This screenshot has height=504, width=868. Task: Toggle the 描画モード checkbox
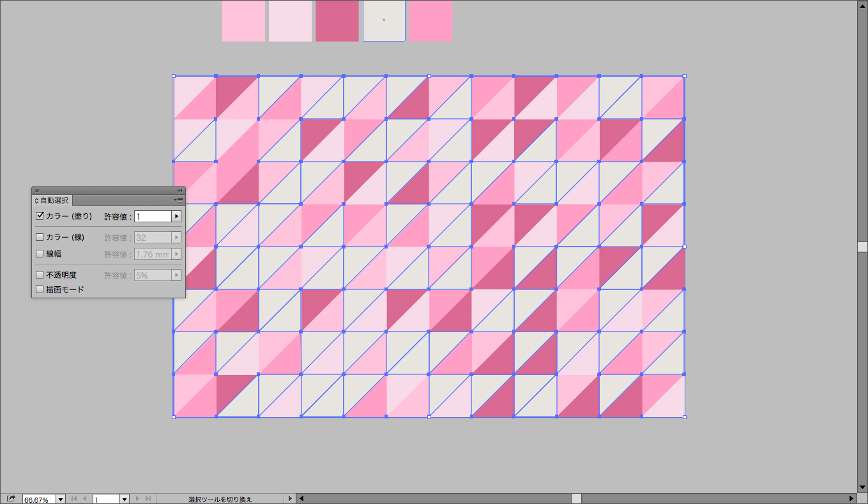pos(40,290)
